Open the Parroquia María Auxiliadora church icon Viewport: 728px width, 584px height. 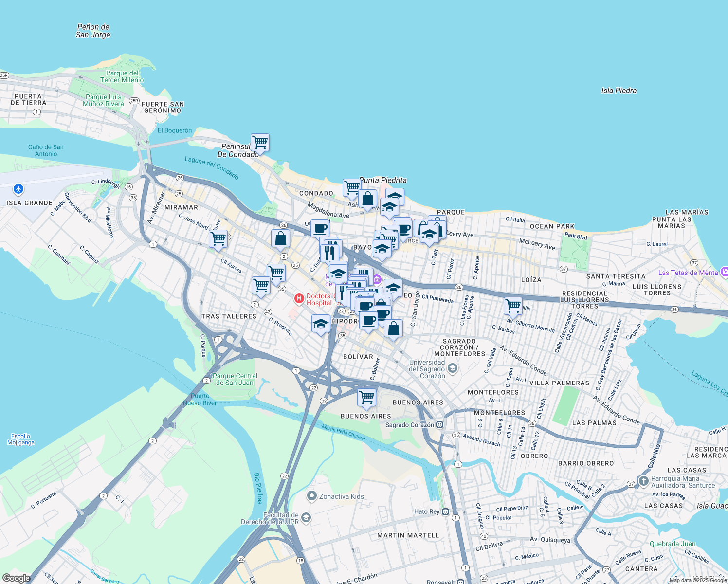click(x=644, y=481)
